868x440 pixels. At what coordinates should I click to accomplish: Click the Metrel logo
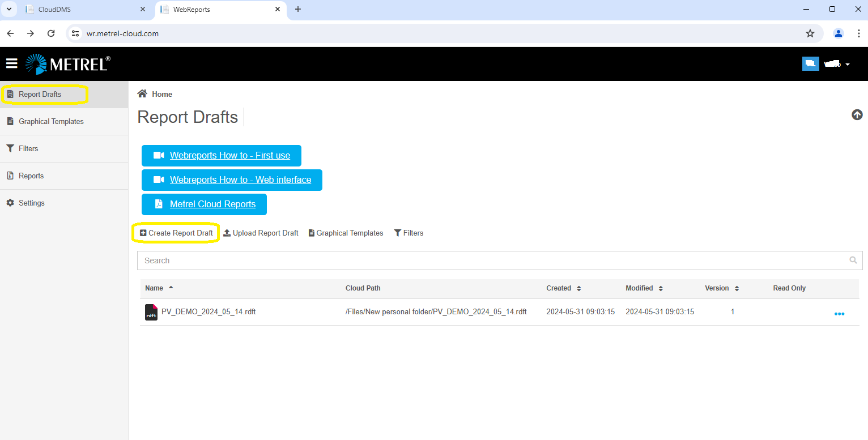click(x=68, y=64)
